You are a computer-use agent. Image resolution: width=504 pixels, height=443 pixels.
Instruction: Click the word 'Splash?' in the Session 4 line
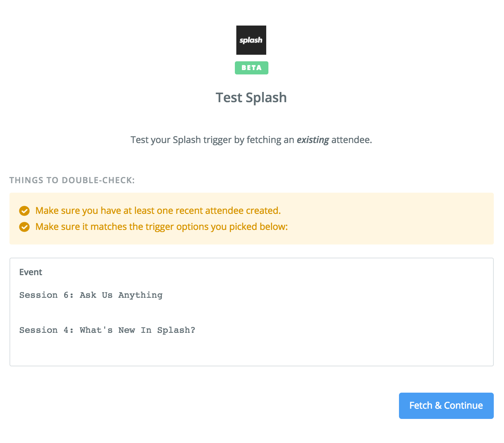coord(176,330)
